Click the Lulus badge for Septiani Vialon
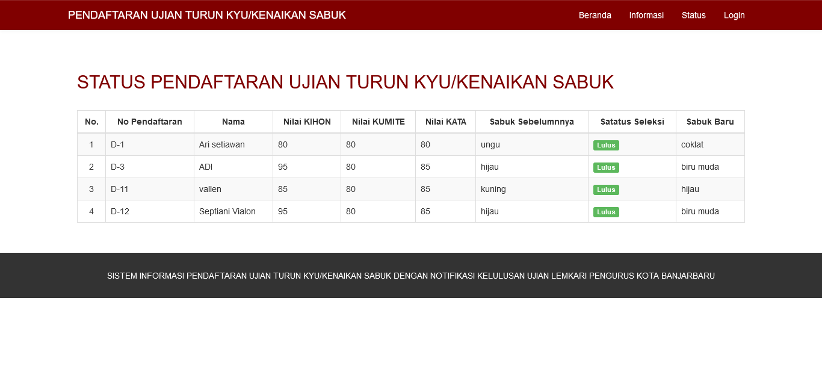 pos(606,212)
